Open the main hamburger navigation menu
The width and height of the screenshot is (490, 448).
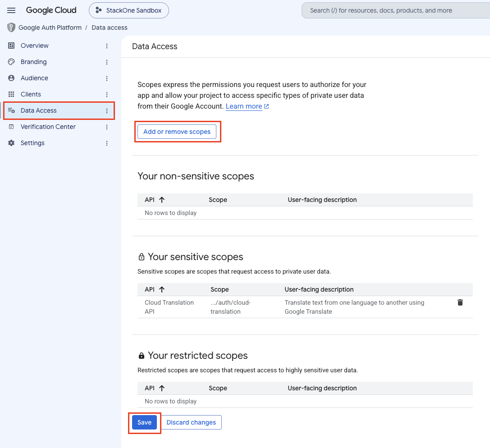(x=11, y=10)
